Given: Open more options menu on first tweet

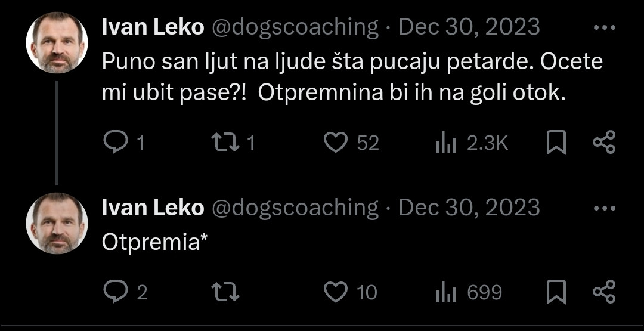Looking at the screenshot, I should tap(605, 28).
